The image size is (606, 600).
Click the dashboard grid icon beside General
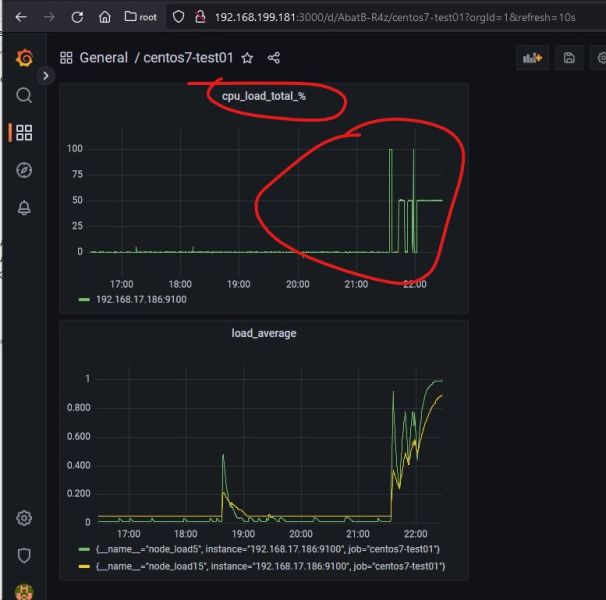66,58
